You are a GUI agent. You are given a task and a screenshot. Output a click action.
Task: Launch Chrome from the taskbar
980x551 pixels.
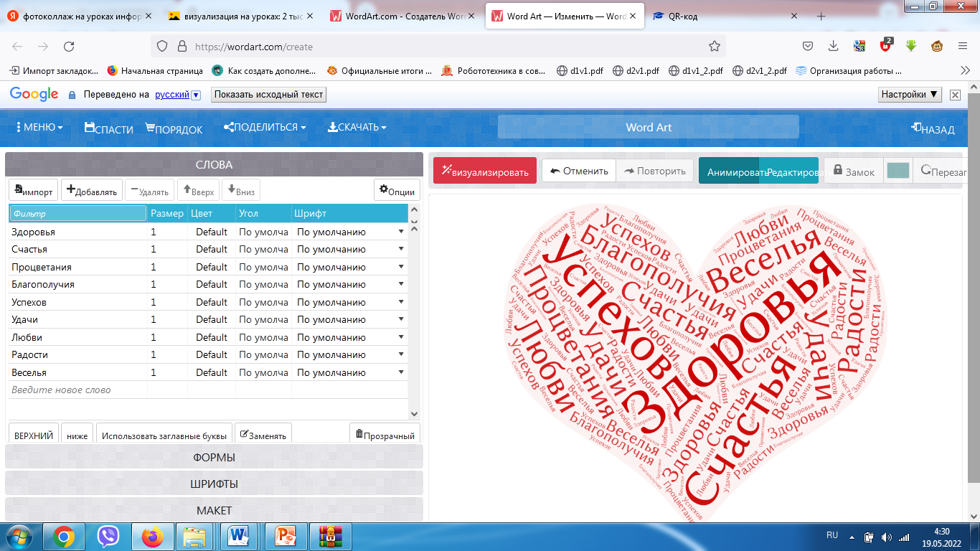64,537
